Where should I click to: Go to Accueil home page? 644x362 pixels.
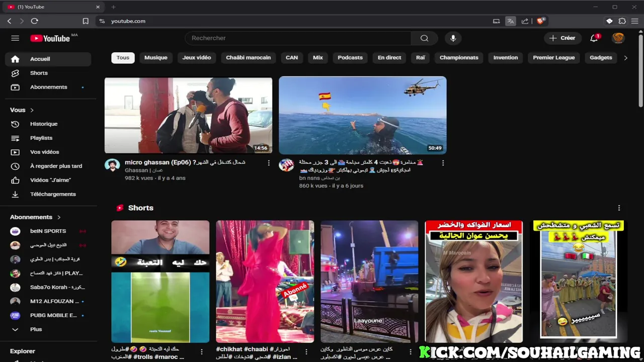[48, 59]
